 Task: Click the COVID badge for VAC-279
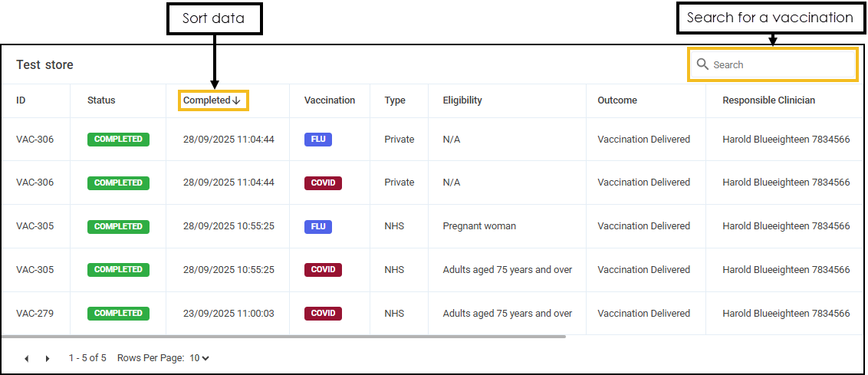pyautogui.click(x=323, y=314)
